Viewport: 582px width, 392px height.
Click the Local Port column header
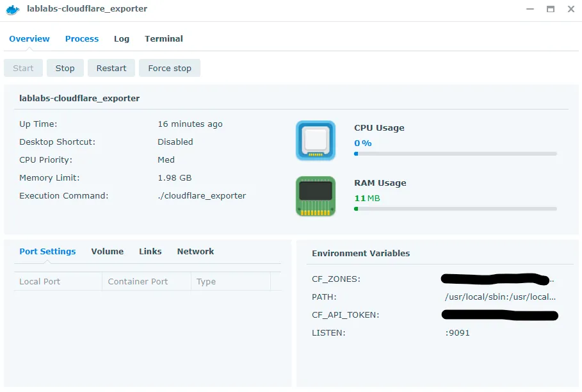58,281
